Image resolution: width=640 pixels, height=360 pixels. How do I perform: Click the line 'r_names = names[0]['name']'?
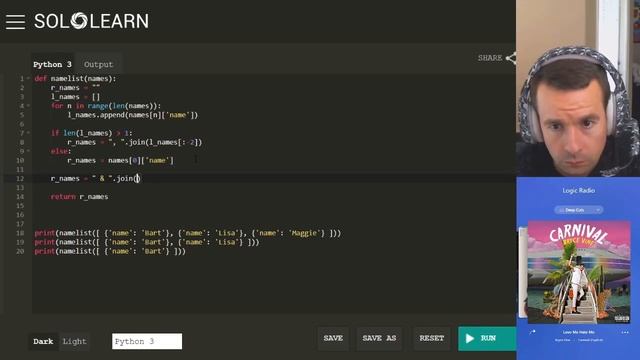point(120,160)
